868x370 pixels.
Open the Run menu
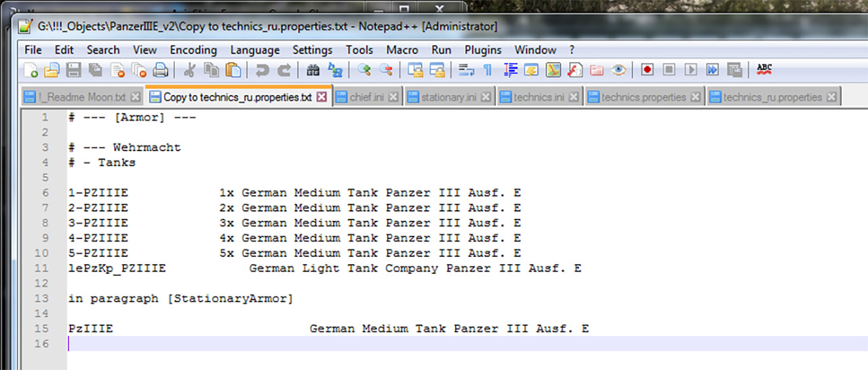[x=441, y=50]
